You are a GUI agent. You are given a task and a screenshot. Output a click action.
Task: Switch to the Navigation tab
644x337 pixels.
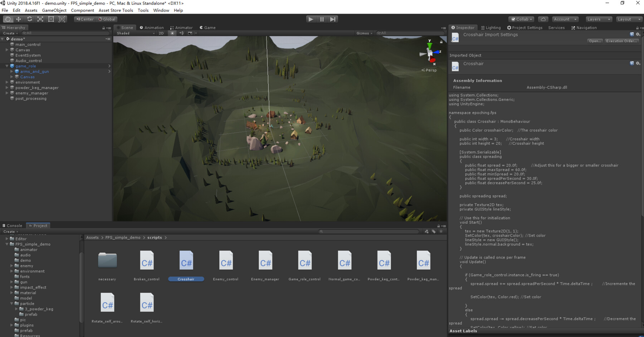pyautogui.click(x=584, y=28)
